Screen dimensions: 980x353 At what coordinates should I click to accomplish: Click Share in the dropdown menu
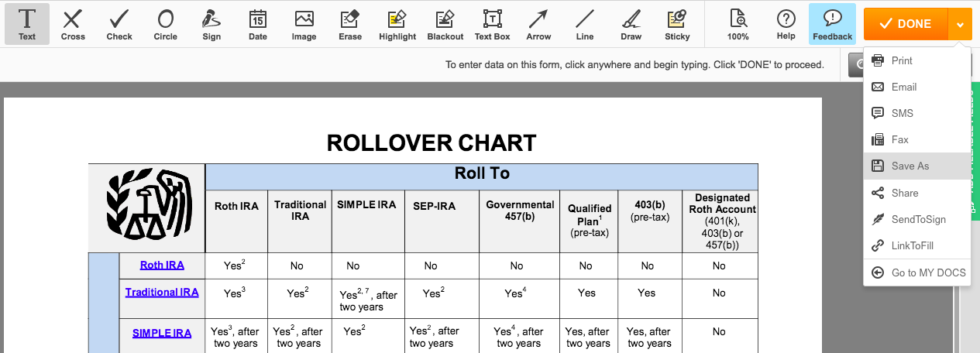coord(917,193)
